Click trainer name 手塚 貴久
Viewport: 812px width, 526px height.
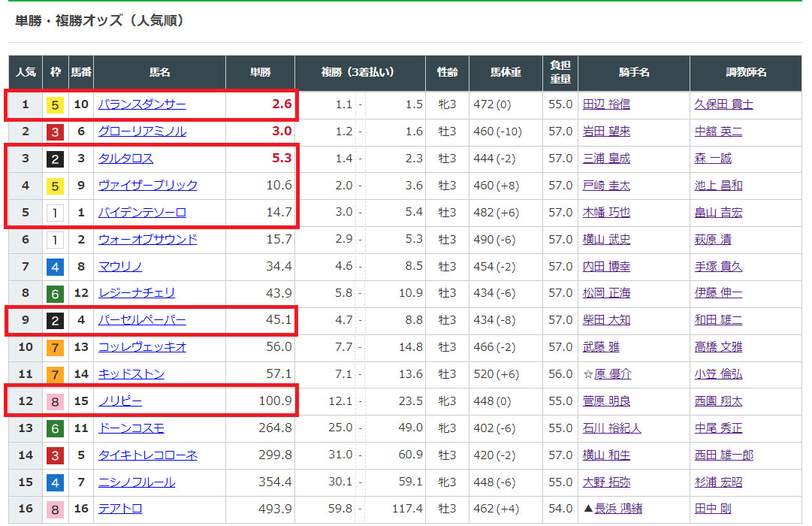click(x=718, y=266)
